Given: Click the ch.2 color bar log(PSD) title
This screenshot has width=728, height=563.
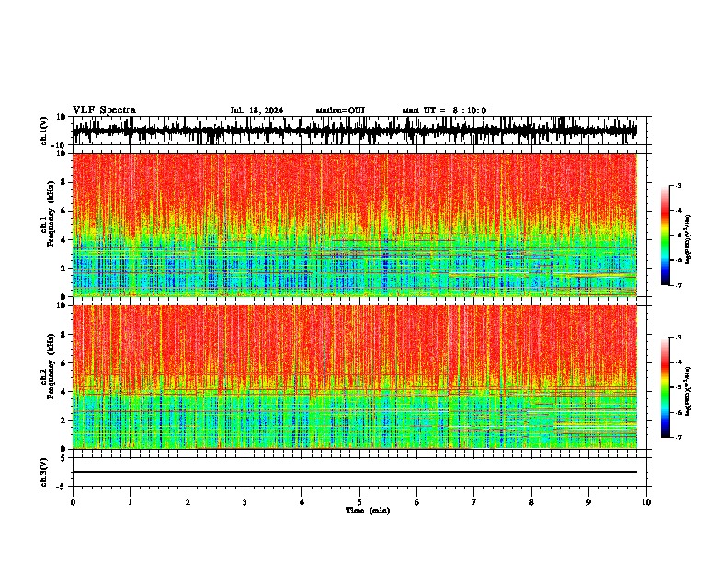Looking at the screenshot, I should (688, 391).
